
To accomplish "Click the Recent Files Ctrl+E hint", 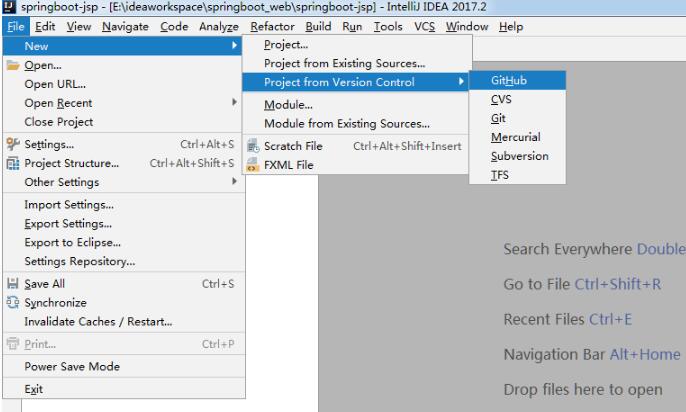I will coord(568,319).
